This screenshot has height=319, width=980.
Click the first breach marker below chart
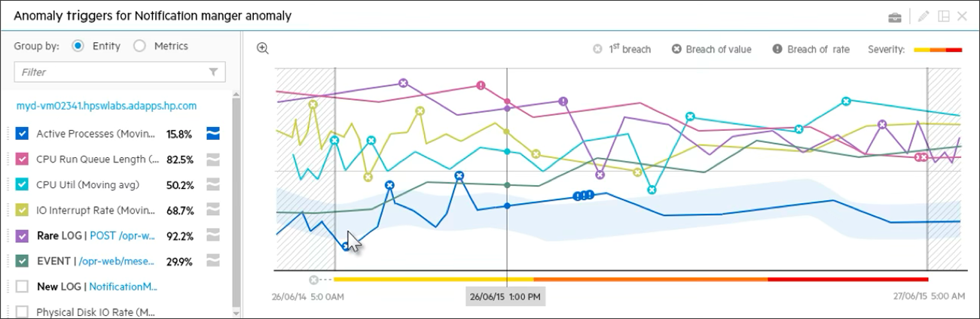pos(313,280)
